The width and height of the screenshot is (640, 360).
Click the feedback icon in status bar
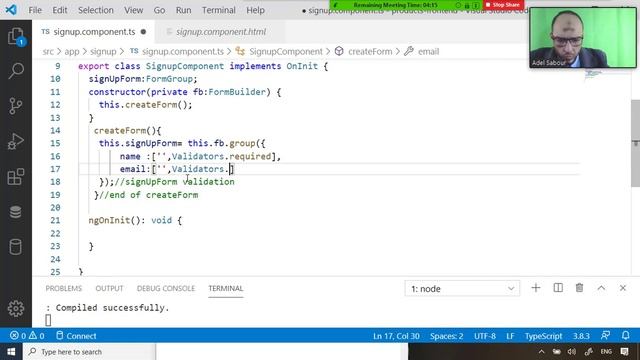(x=605, y=336)
